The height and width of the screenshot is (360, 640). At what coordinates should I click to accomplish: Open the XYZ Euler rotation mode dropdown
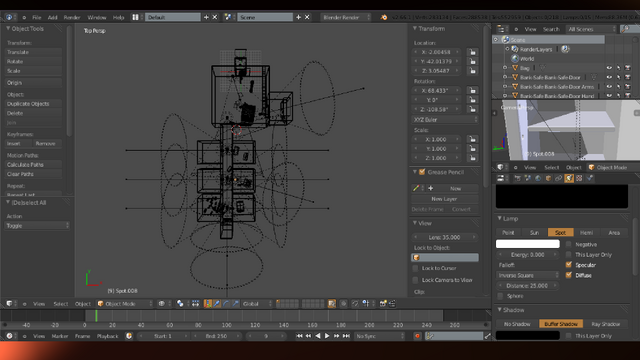(x=444, y=120)
